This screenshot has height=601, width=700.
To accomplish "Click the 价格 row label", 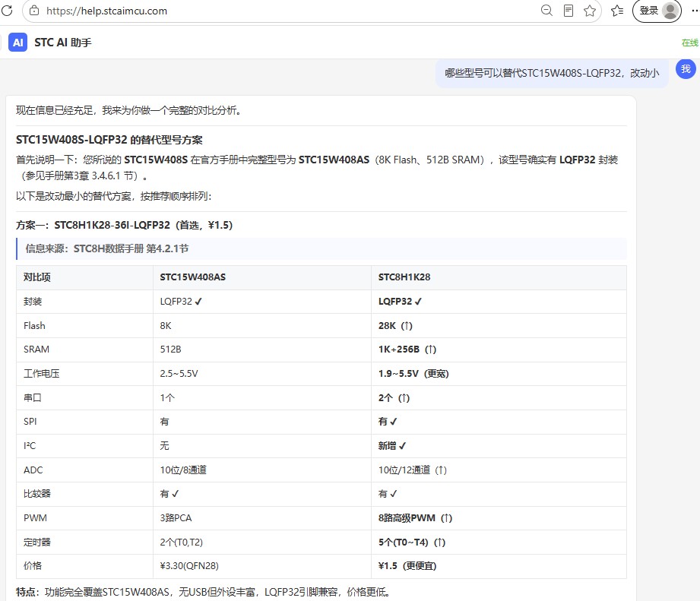I will [x=33, y=566].
